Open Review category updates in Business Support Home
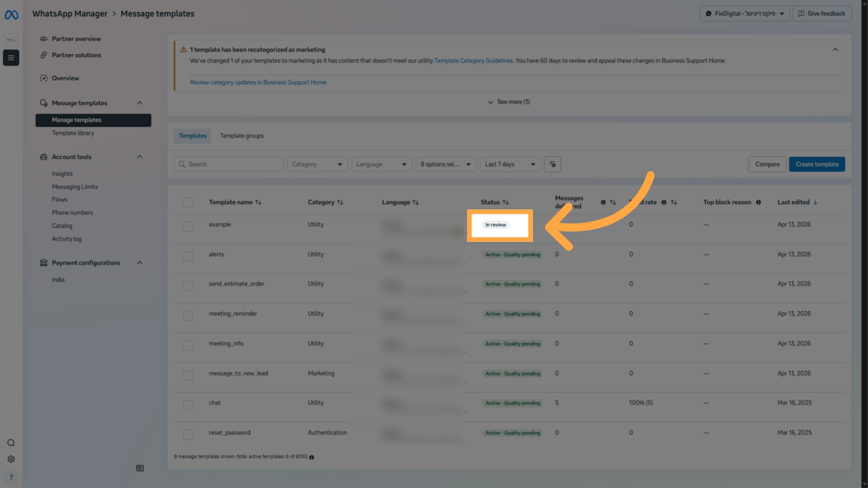This screenshot has height=488, width=868. coord(258,82)
